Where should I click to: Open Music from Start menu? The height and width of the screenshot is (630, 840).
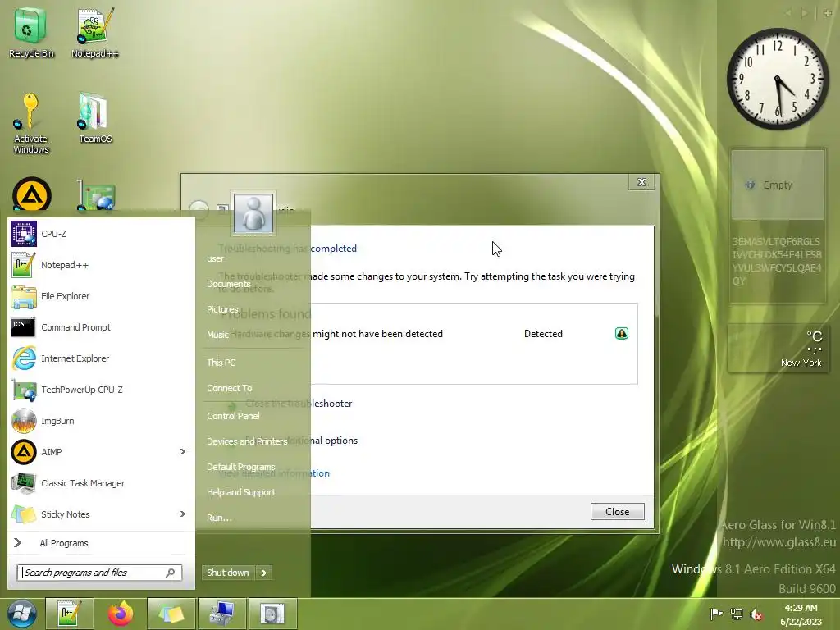point(217,335)
